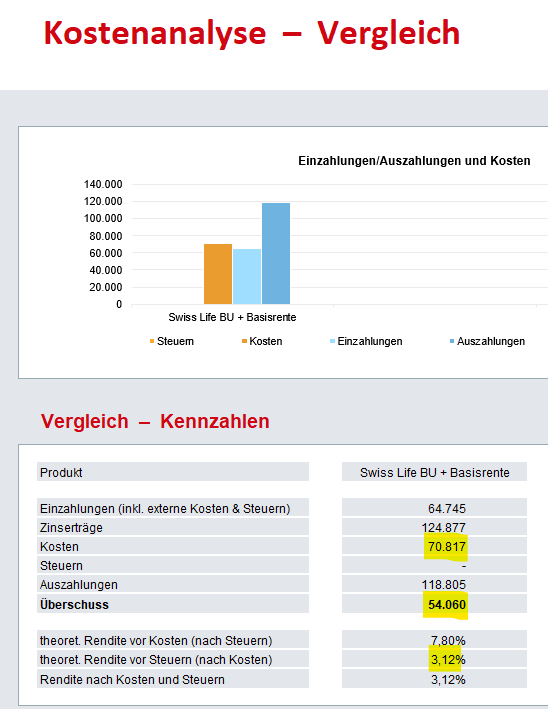Click the light blue Einzahlungen bar
This screenshot has width=548, height=709.
tap(247, 276)
